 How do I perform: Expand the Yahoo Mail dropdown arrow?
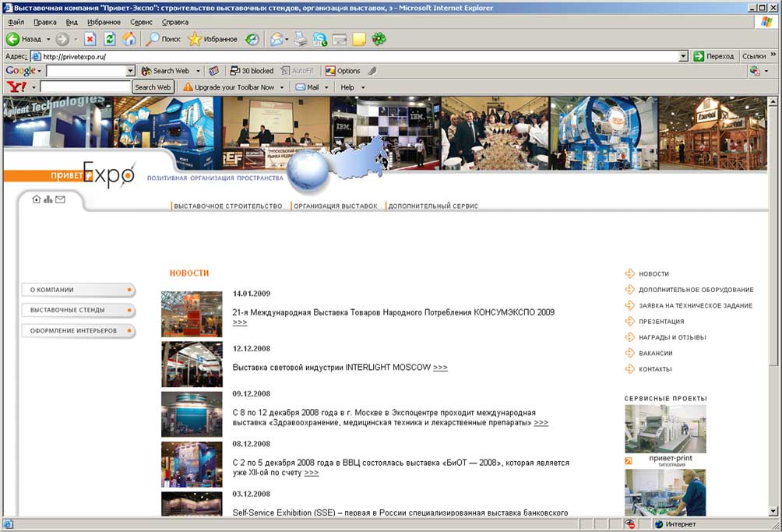coord(326,87)
